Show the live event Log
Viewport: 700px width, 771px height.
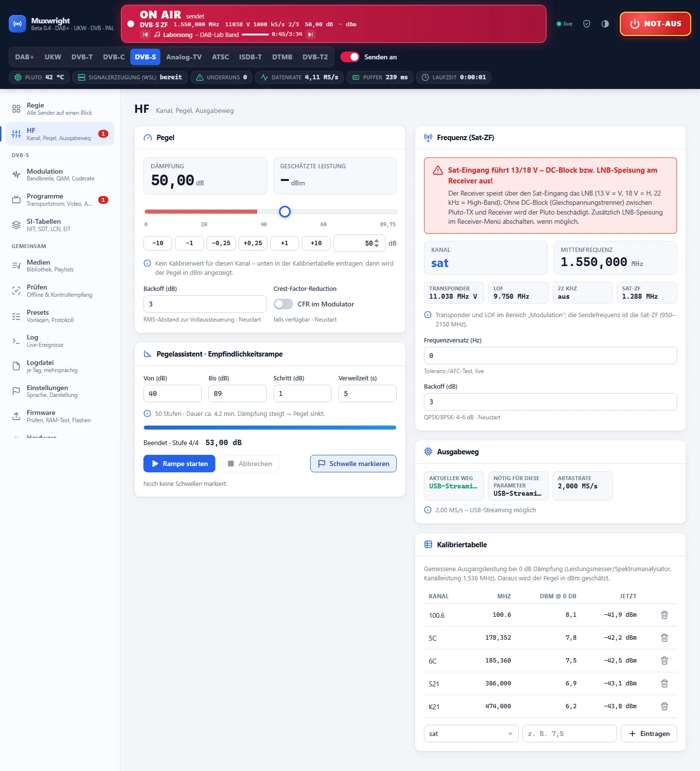[x=60, y=341]
